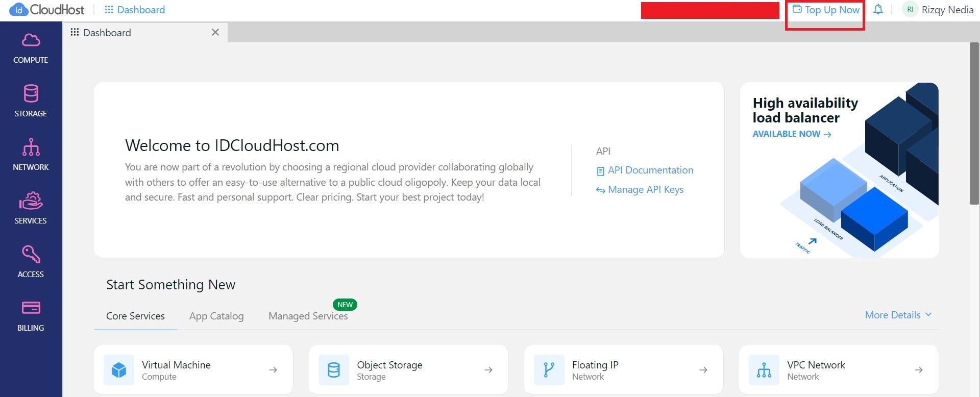Open the Manage API Keys link
This screenshot has width=980, height=397.
pyautogui.click(x=640, y=190)
